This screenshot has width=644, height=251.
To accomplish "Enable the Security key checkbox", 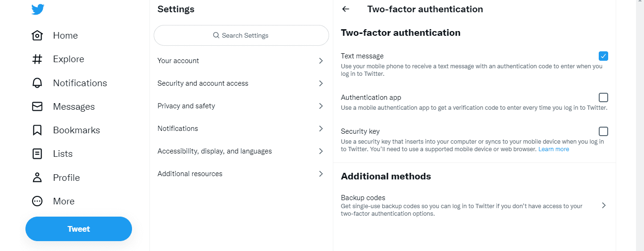I will coord(603,131).
